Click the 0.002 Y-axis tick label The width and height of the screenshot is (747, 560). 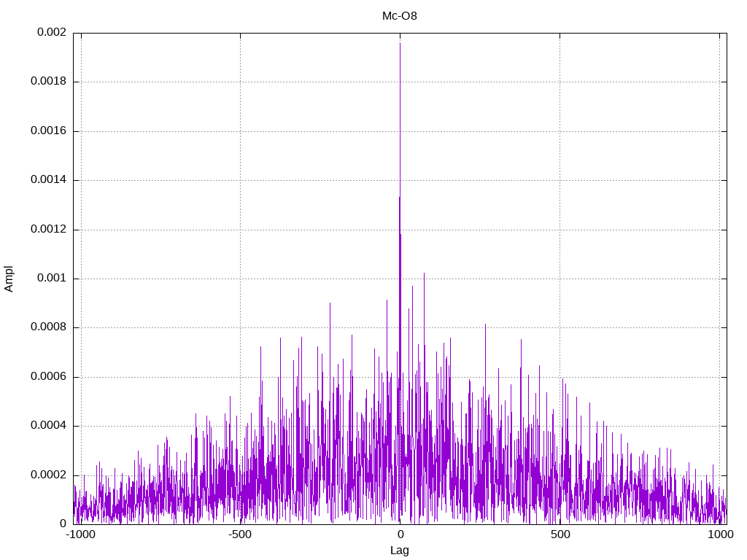(x=52, y=32)
